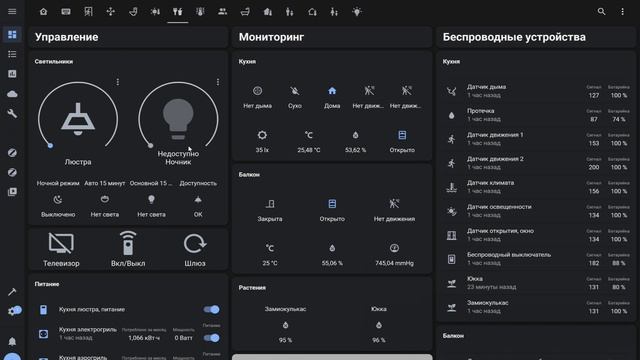Open the two-people icon view tab

222,11
